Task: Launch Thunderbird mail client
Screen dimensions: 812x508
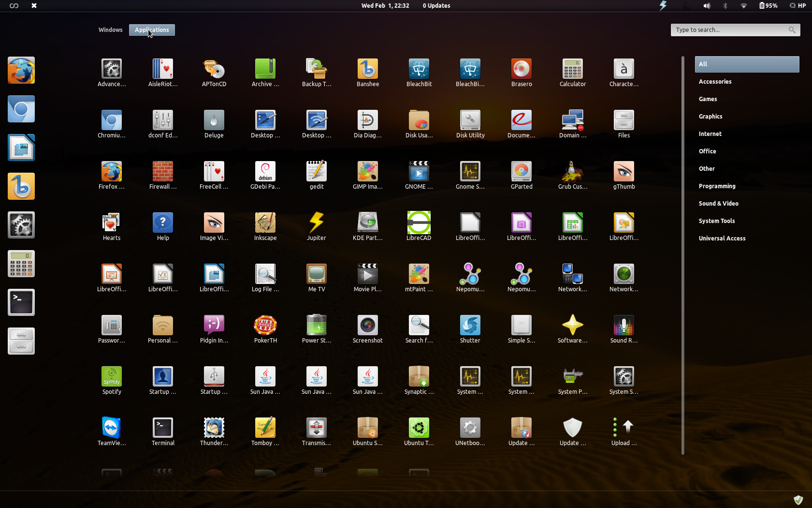Action: point(214,432)
